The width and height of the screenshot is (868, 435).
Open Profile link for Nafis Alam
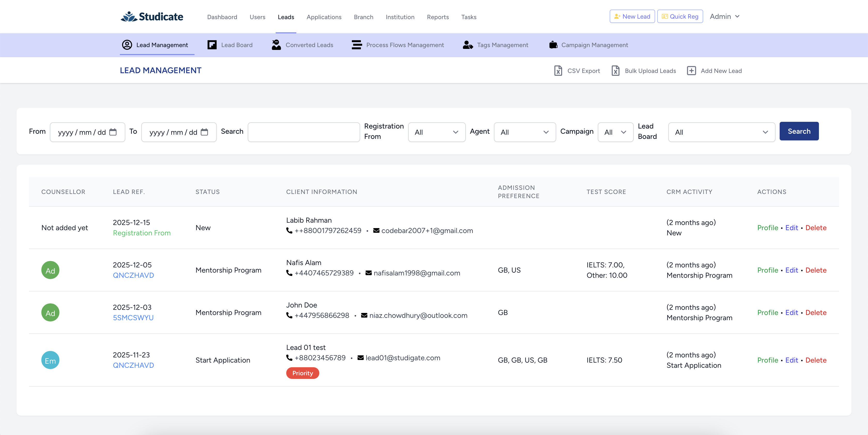pyautogui.click(x=767, y=270)
